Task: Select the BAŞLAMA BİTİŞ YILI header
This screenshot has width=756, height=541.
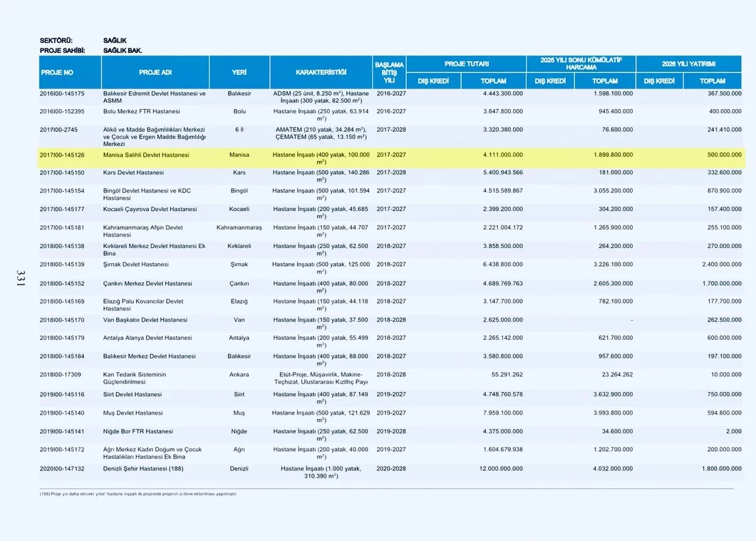Action: pyautogui.click(x=389, y=72)
